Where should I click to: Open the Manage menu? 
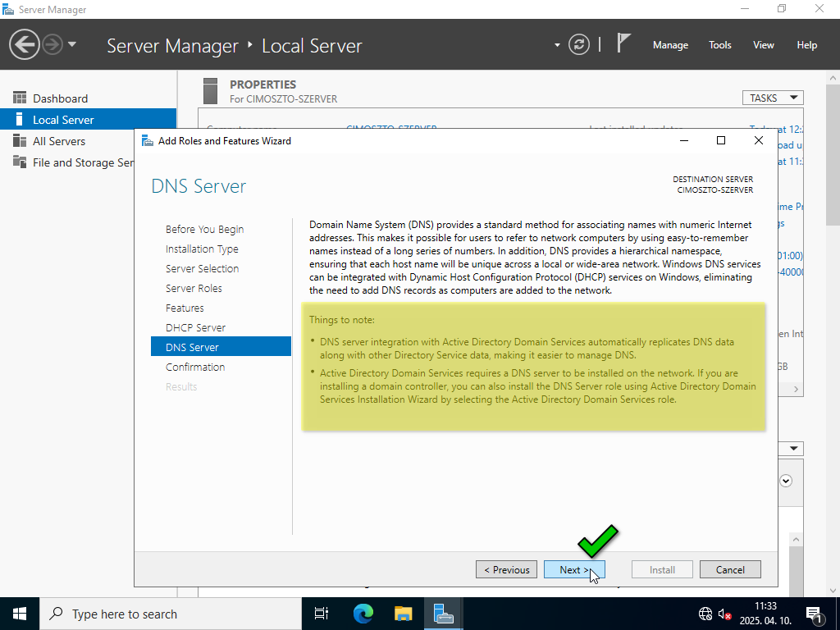coord(670,45)
